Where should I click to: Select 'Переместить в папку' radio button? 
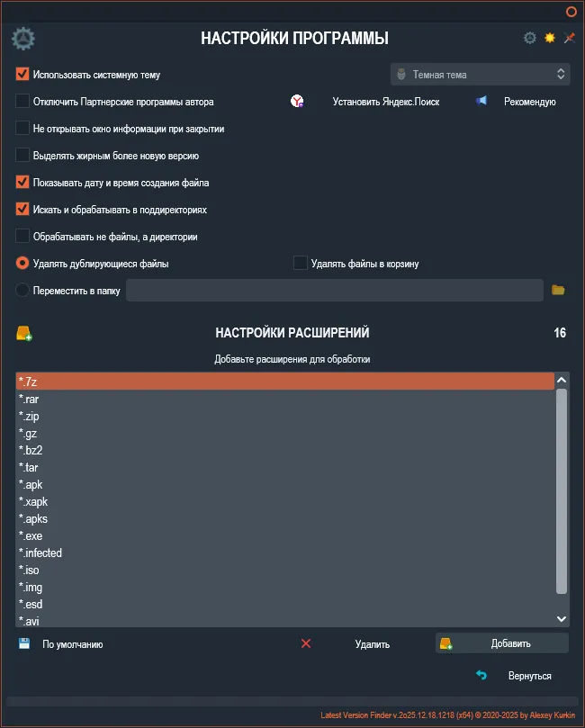pos(23,291)
